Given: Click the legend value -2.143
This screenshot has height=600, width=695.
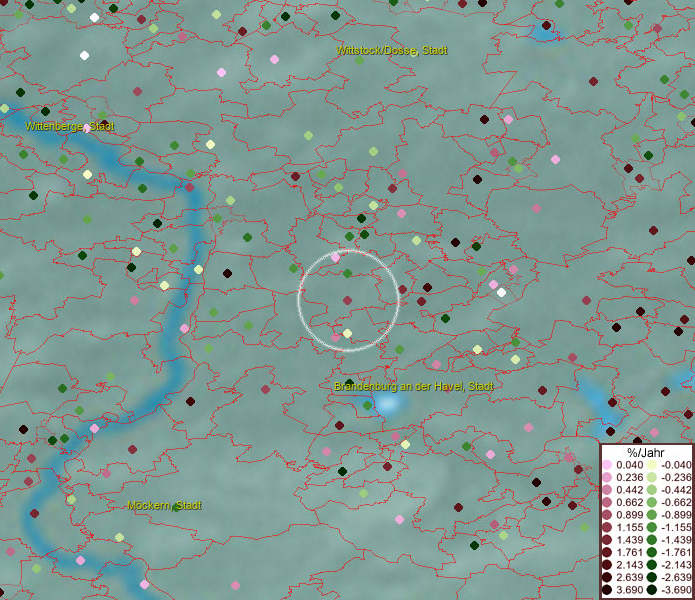Looking at the screenshot, I should tap(676, 565).
